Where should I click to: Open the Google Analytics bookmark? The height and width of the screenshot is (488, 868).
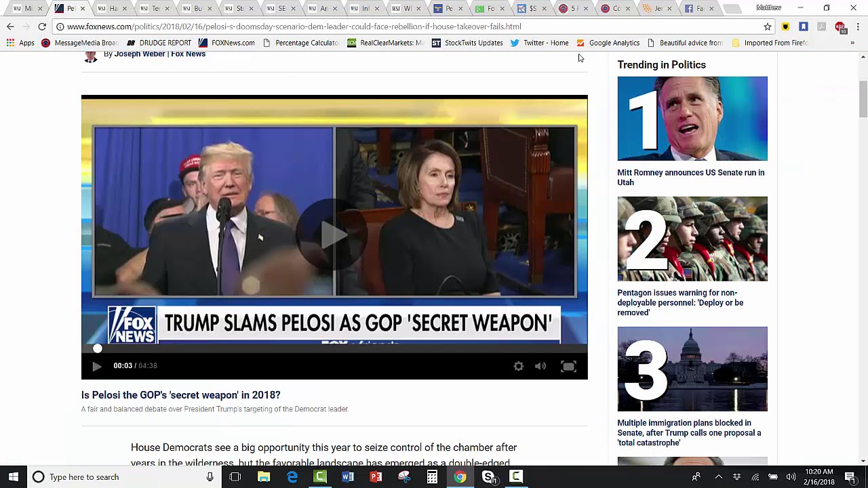608,43
